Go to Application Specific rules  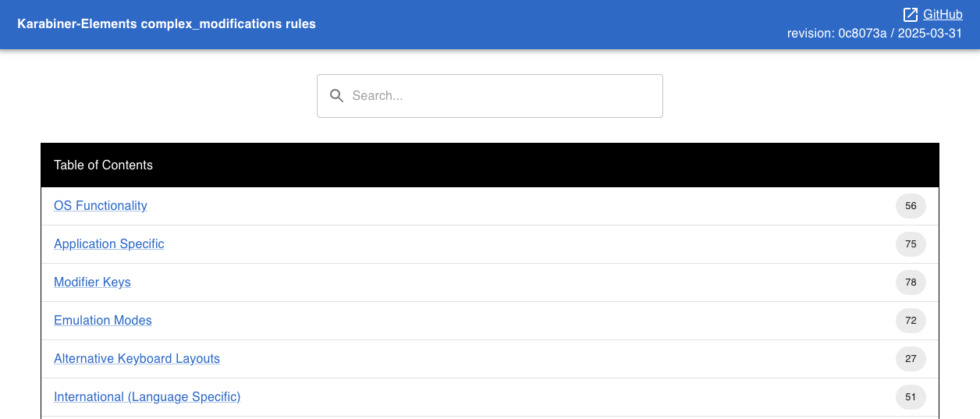click(109, 244)
